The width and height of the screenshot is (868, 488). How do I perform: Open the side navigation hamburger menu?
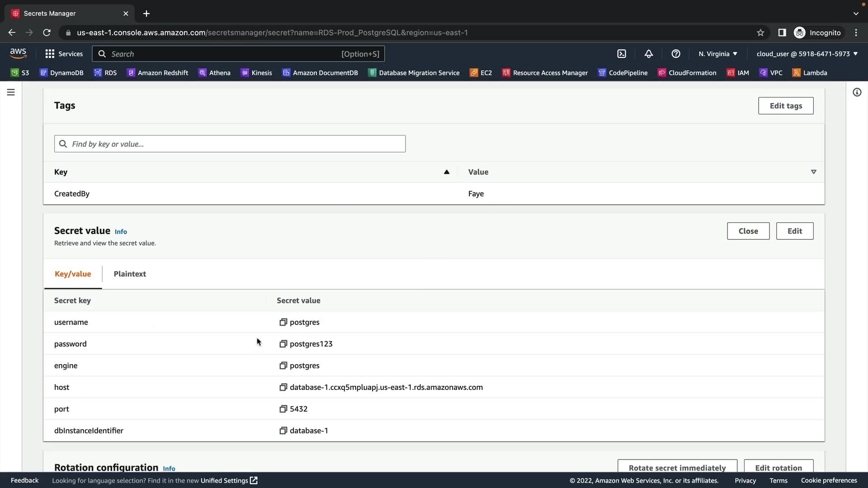click(11, 92)
